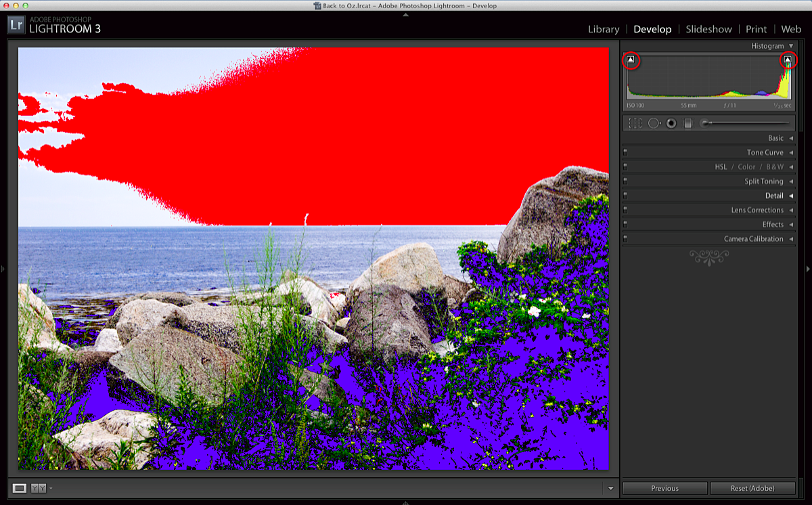
Task: Select the Spot Removal tool
Action: (x=654, y=123)
